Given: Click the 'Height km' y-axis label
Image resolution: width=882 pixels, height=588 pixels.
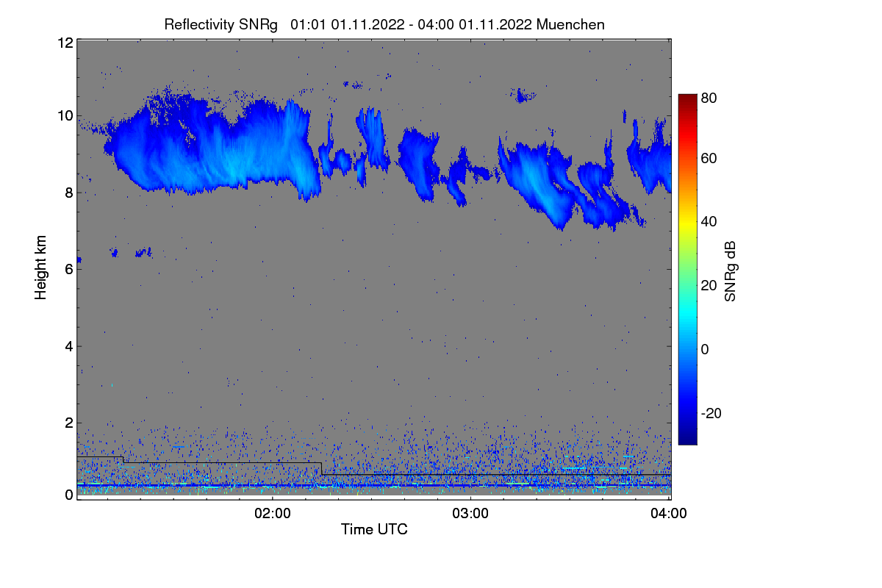Looking at the screenshot, I should click(40, 268).
